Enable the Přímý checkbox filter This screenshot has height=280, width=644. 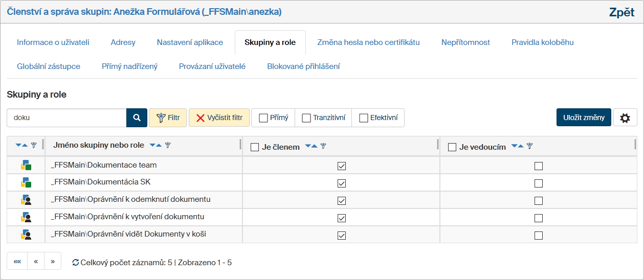pos(264,118)
